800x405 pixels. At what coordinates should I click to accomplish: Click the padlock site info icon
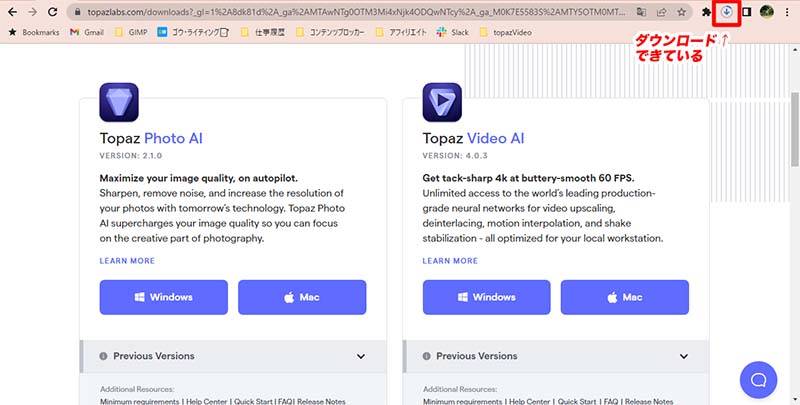(78, 12)
